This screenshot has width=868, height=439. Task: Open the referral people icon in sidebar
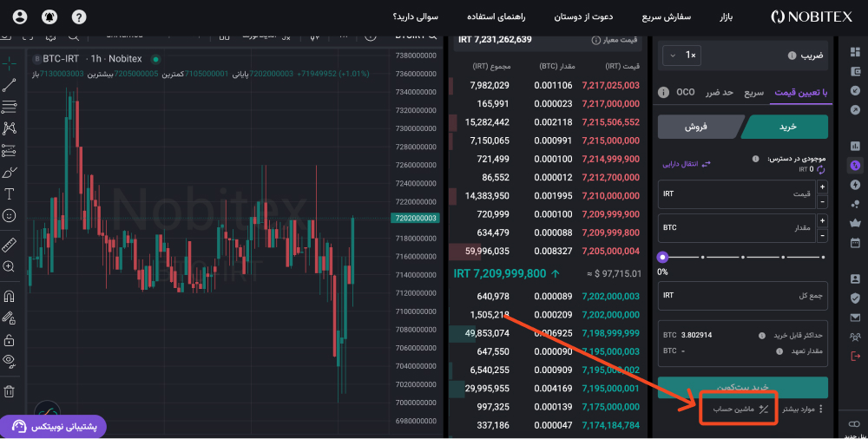[855, 337]
